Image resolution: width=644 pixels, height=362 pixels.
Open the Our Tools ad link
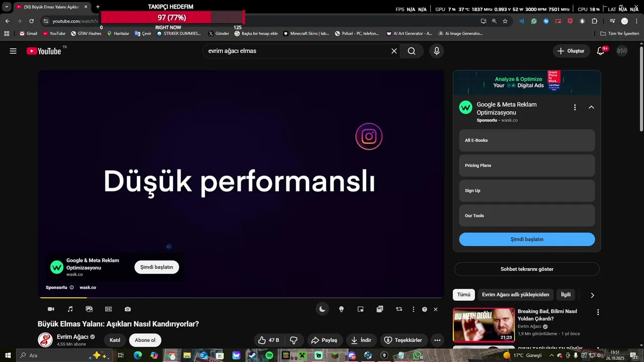click(x=527, y=216)
